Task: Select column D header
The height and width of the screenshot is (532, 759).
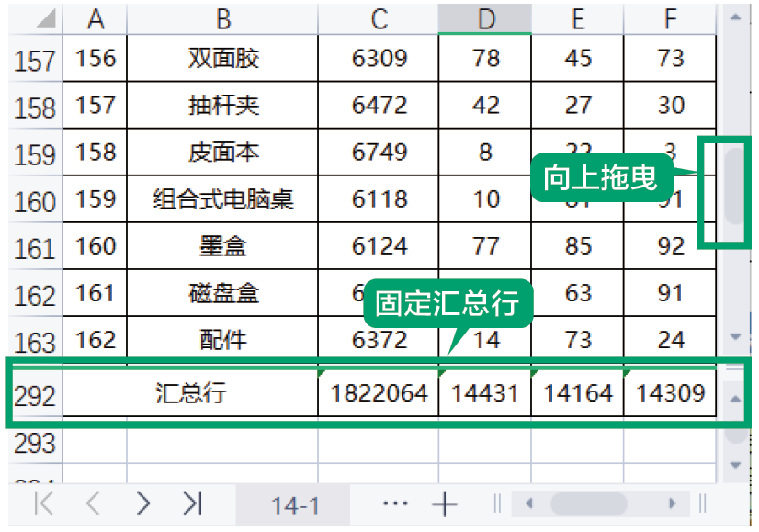Action: [485, 19]
